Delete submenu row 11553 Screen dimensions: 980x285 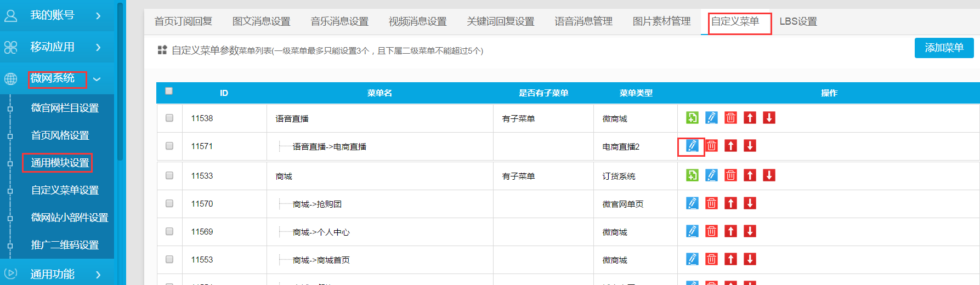click(711, 259)
